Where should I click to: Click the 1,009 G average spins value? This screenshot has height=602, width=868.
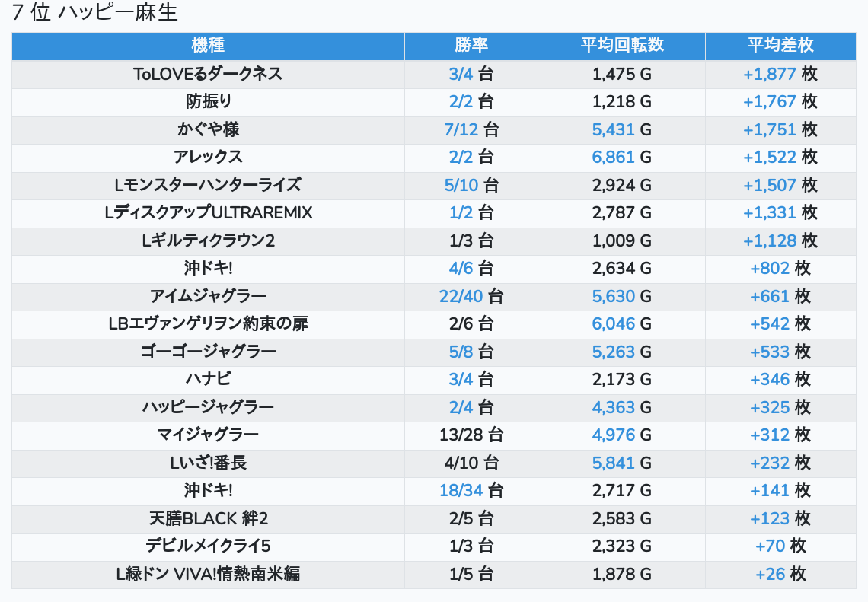pos(621,240)
